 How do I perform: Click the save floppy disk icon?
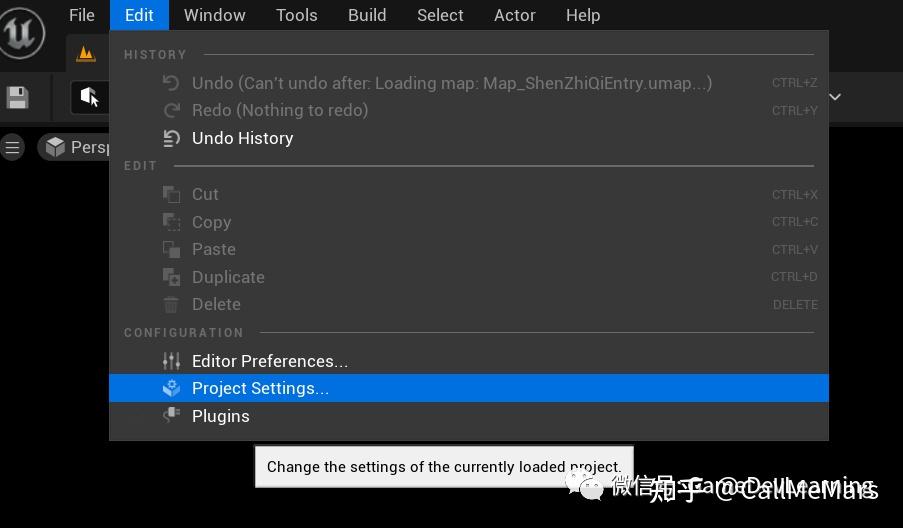17,97
